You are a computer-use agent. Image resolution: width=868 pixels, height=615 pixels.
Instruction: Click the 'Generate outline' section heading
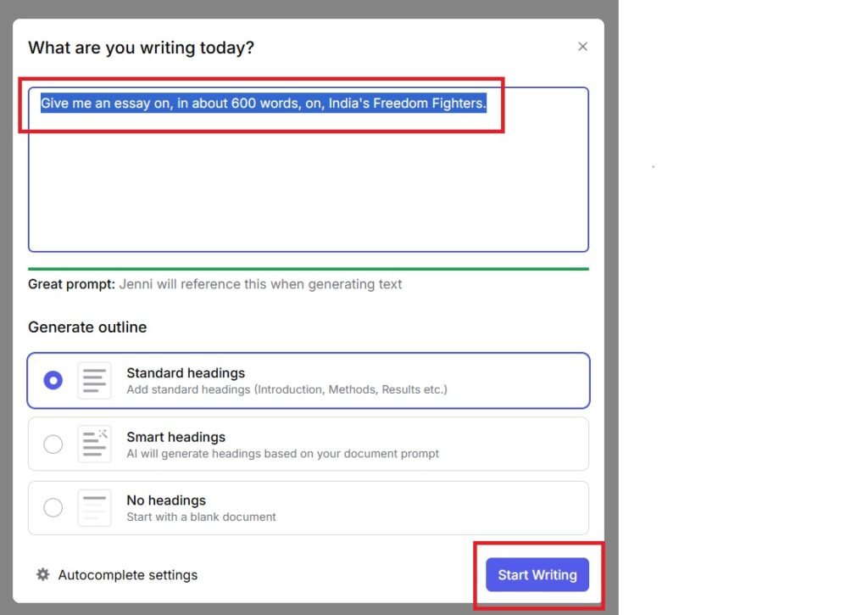87,327
